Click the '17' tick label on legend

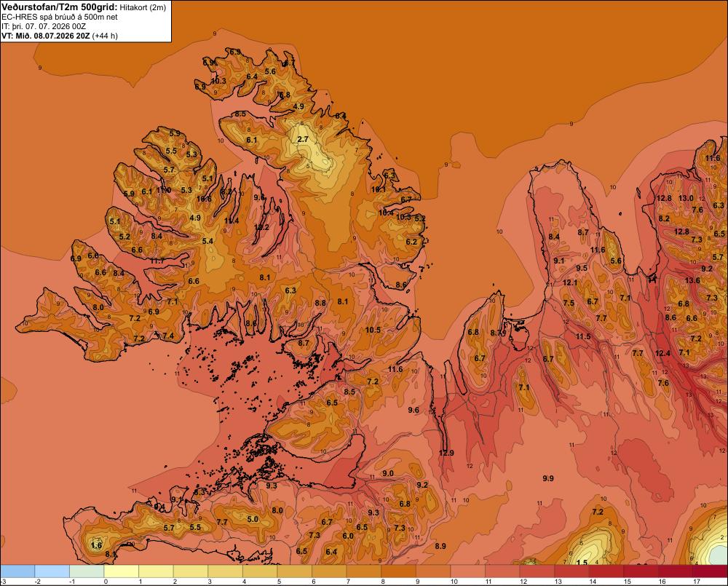click(697, 582)
